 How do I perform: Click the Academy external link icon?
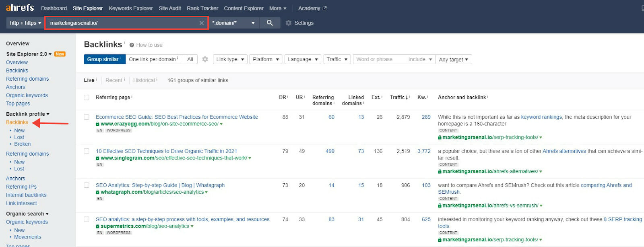(x=325, y=8)
